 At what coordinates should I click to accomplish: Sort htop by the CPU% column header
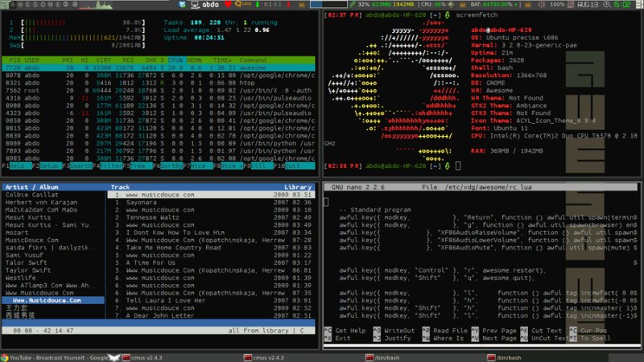[175, 60]
